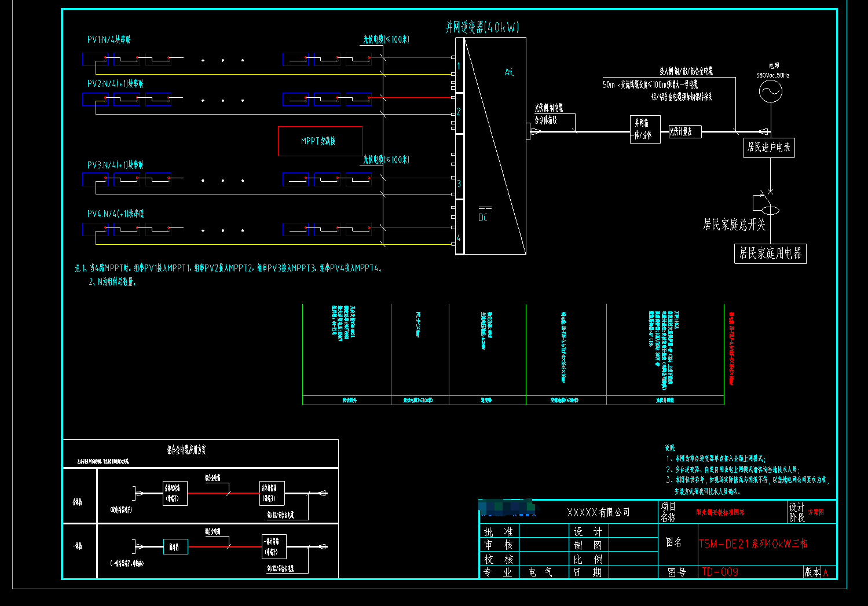Click the 并网逆变器(40kW) title text
This screenshot has height=606, width=868.
482,27
